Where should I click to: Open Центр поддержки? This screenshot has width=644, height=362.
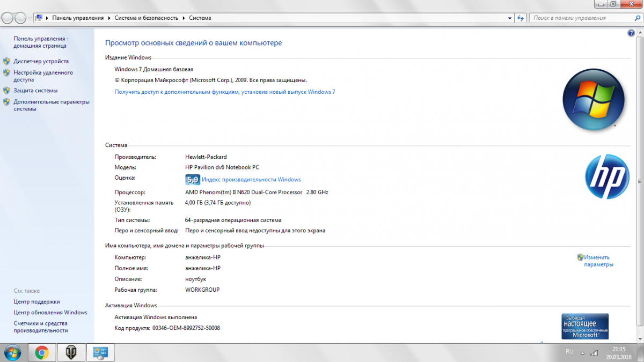coord(36,301)
